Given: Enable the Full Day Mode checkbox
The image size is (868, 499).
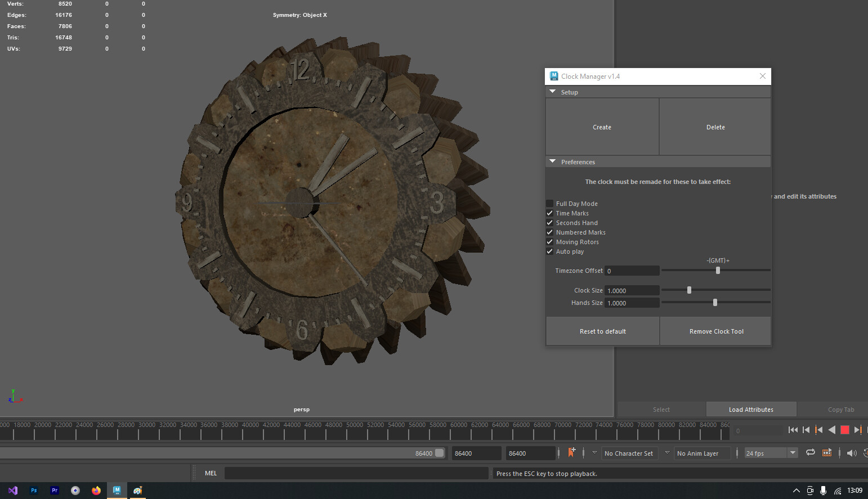Looking at the screenshot, I should 550,204.
